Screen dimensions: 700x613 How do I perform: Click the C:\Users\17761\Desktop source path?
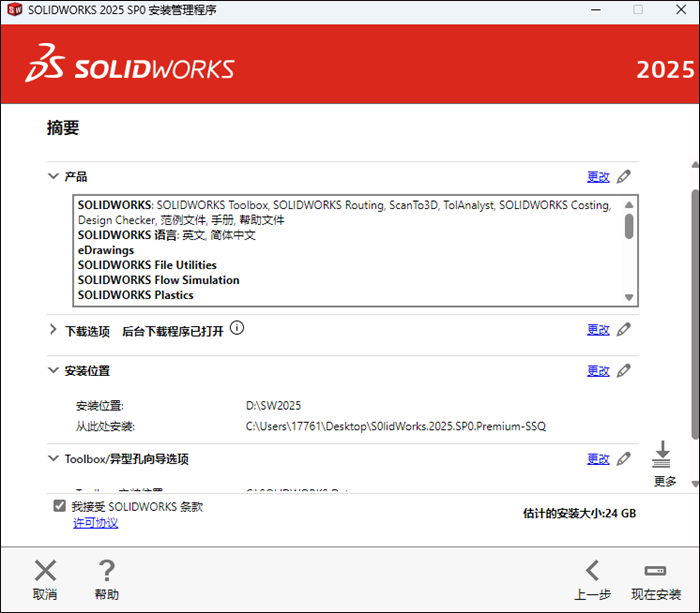(x=396, y=426)
